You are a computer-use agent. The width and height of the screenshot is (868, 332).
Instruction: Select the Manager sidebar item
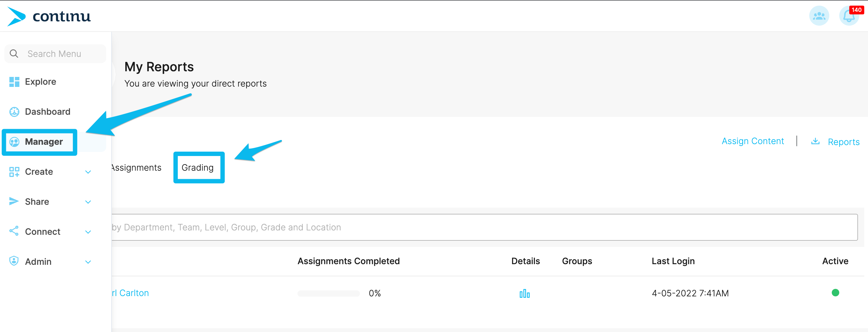click(44, 142)
